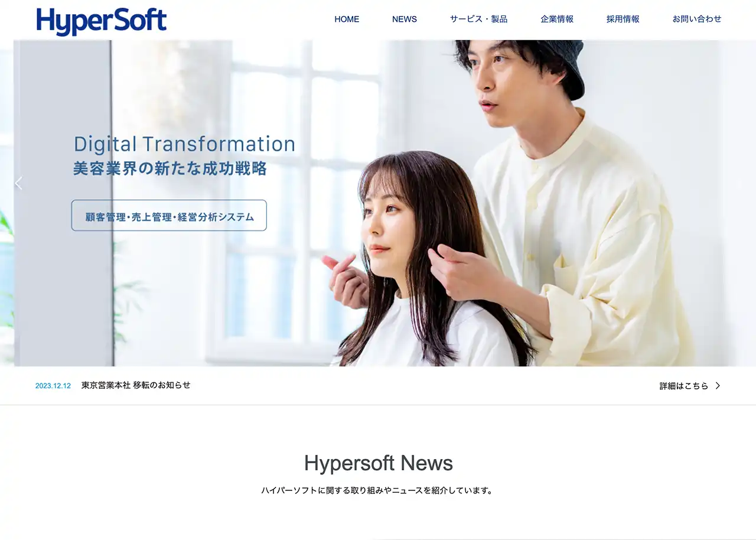Click the HyperSoft logo
Image resolution: width=756 pixels, height=540 pixels.
point(102,20)
